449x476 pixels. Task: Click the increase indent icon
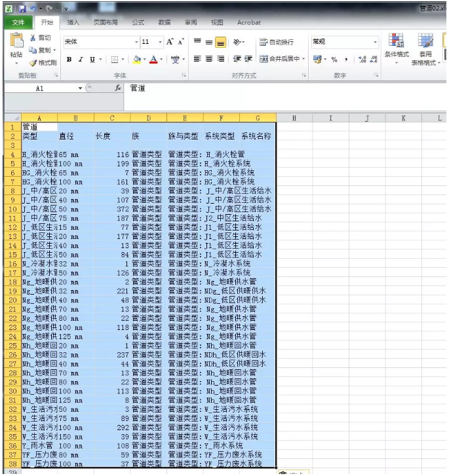[248, 59]
